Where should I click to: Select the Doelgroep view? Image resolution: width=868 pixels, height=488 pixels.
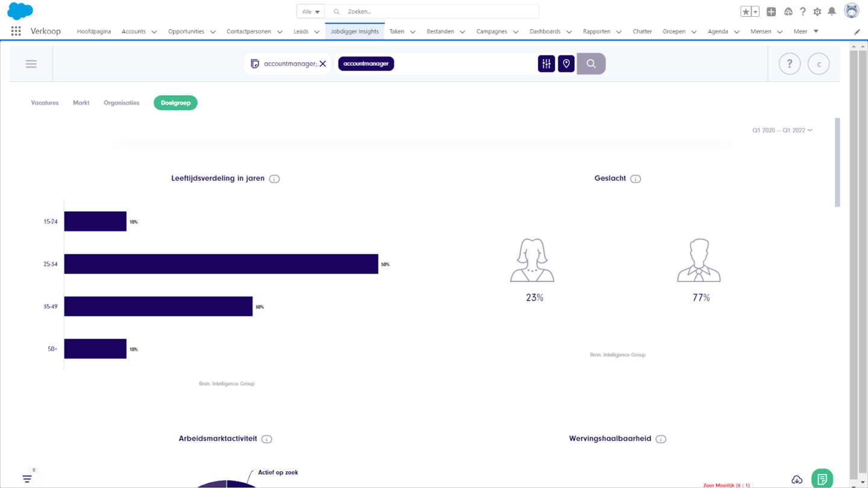coord(175,103)
